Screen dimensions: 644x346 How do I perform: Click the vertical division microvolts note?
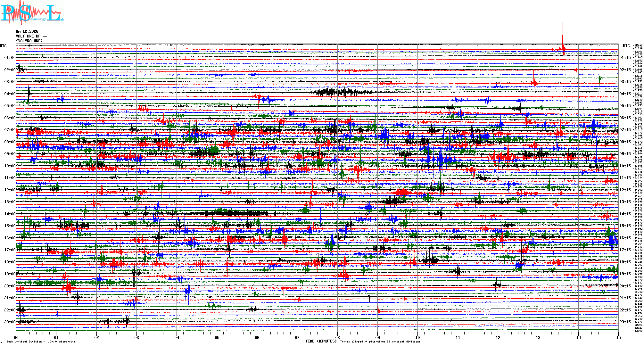pos(41,342)
